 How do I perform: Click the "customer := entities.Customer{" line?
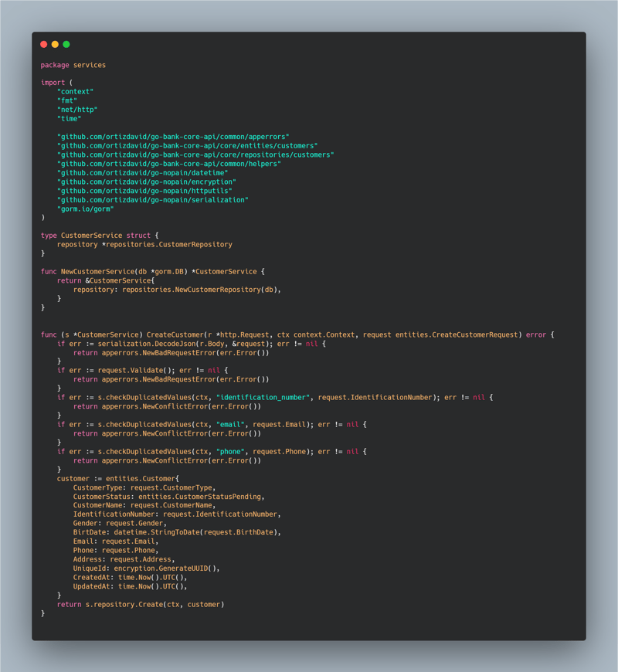tap(118, 479)
